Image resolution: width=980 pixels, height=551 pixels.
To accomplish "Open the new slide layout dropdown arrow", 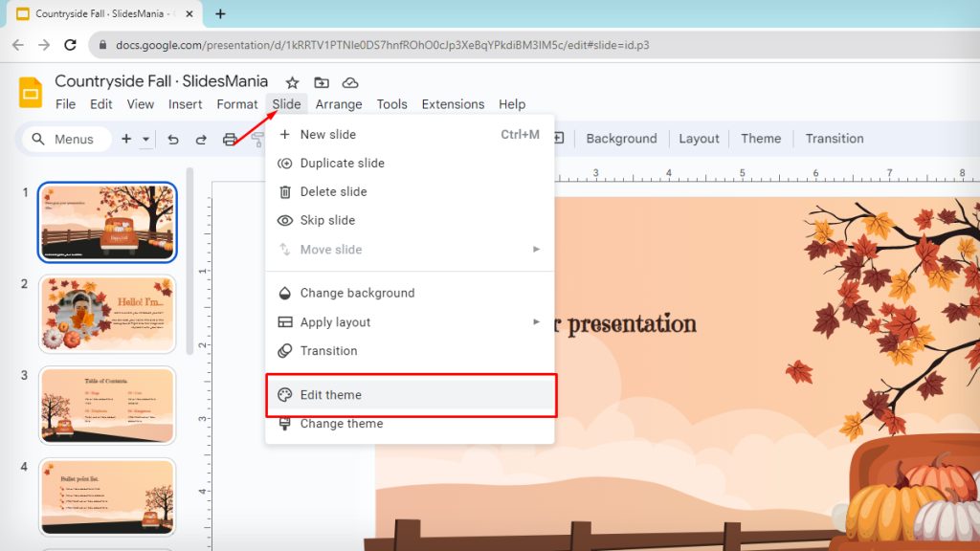I will pos(145,139).
